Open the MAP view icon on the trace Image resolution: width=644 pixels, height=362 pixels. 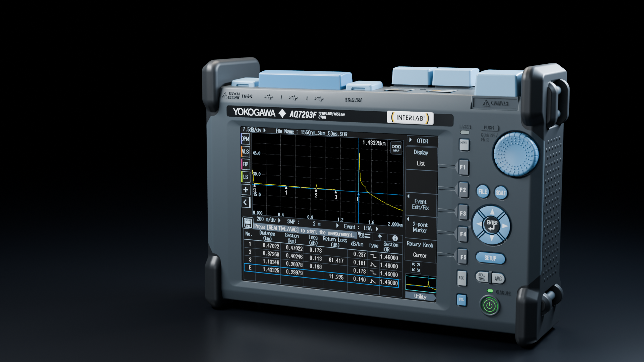(396, 147)
